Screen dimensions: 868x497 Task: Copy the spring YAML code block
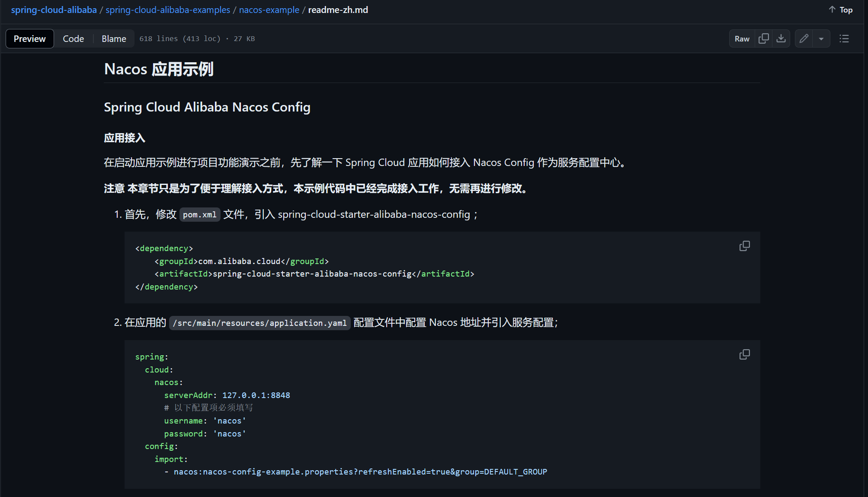pos(744,354)
